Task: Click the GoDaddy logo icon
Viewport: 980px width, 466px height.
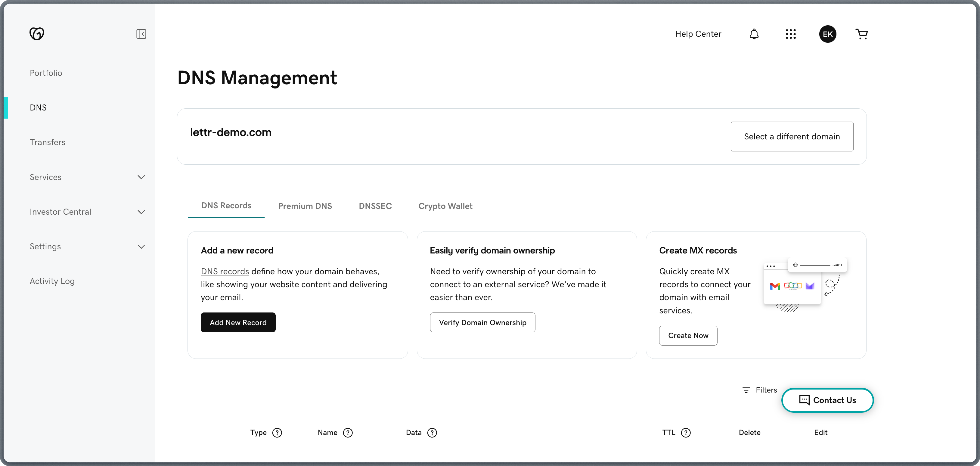Action: coord(37,34)
